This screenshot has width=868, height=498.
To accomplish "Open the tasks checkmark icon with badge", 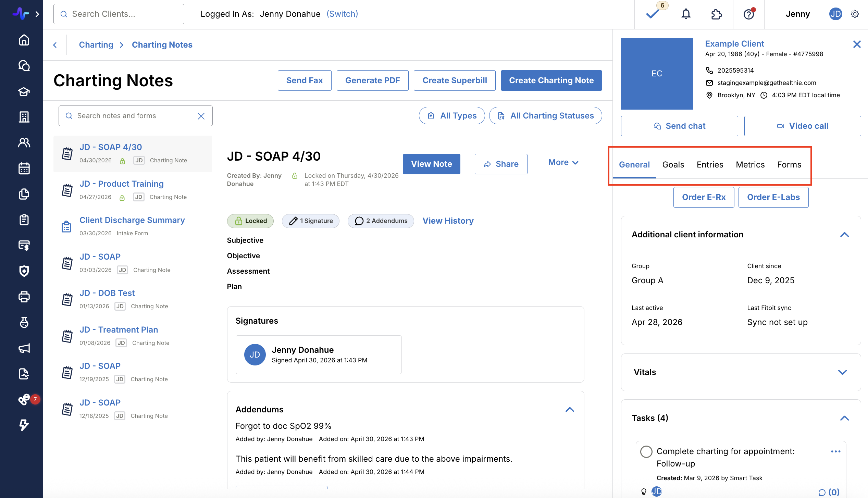I will point(653,13).
